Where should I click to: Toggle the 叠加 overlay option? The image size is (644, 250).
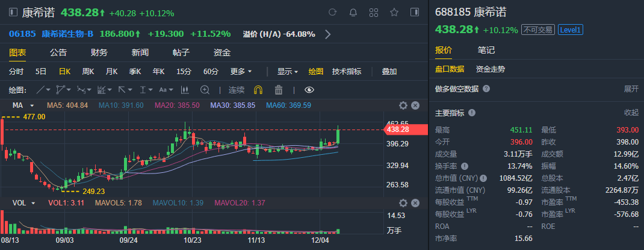[x=389, y=71]
